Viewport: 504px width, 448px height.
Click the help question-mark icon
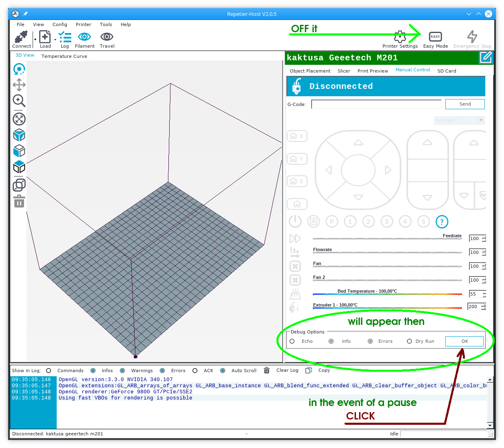(x=442, y=222)
